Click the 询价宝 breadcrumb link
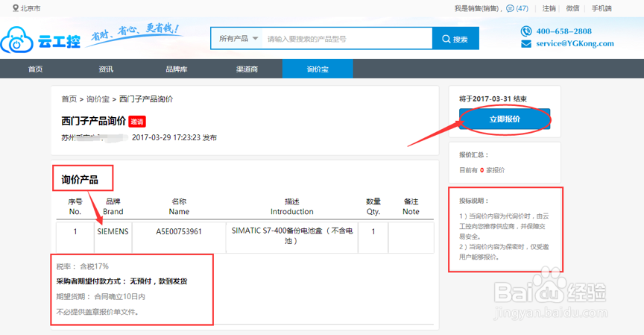The width and height of the screenshot is (644, 335). pos(98,99)
